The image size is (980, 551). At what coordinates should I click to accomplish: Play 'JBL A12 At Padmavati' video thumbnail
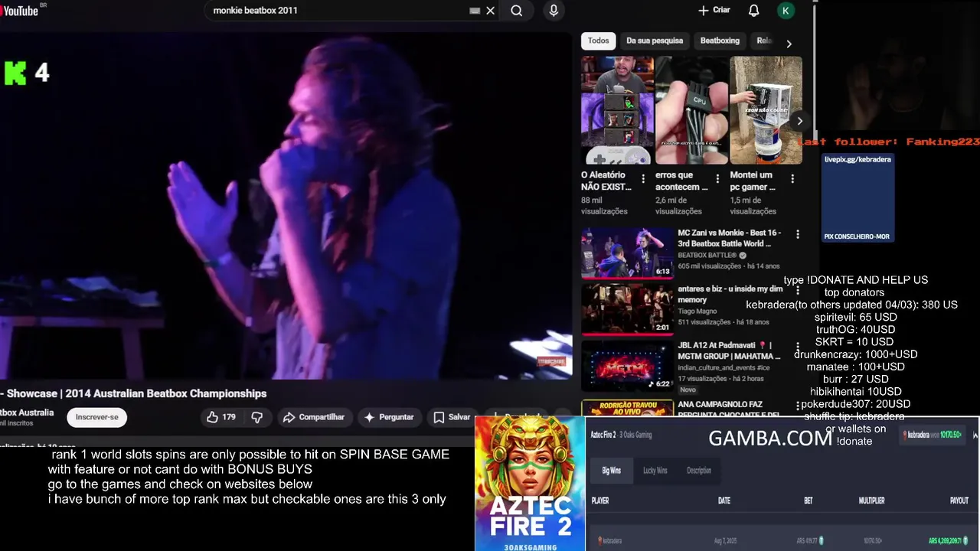click(627, 365)
